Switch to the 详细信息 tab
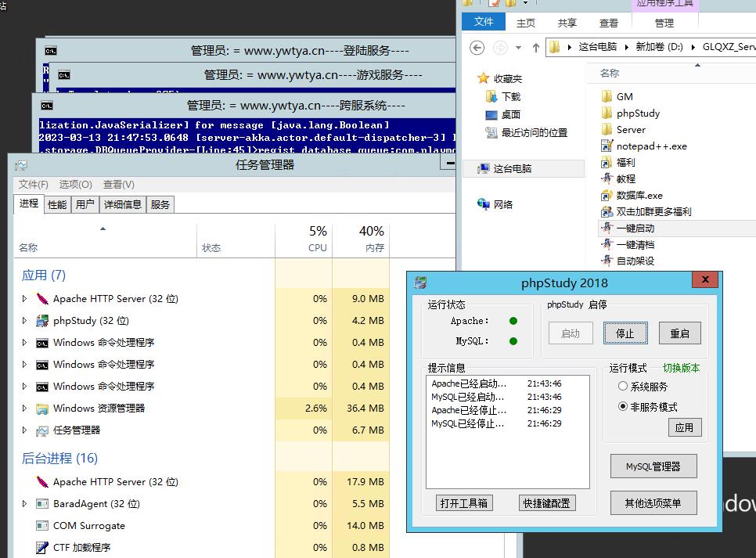This screenshot has height=558, width=756. (x=122, y=204)
